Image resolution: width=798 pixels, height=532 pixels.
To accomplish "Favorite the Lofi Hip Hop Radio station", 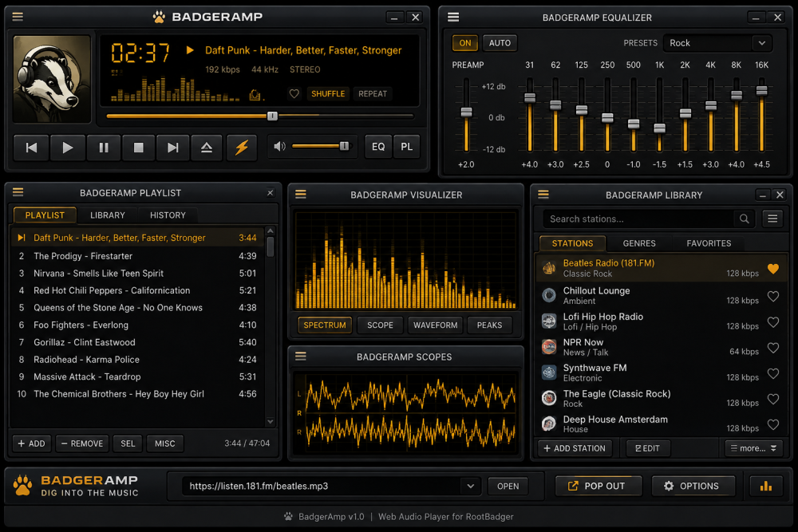I will 773,322.
